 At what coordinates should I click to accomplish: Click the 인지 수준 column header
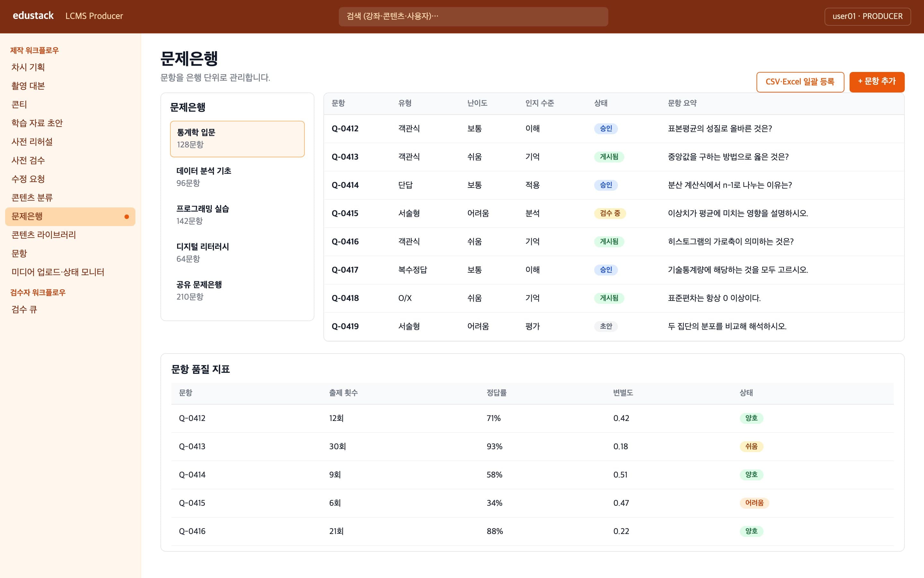click(539, 103)
